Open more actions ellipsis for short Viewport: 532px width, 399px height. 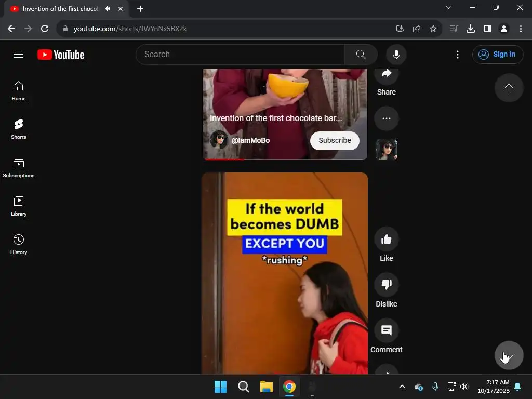click(386, 118)
